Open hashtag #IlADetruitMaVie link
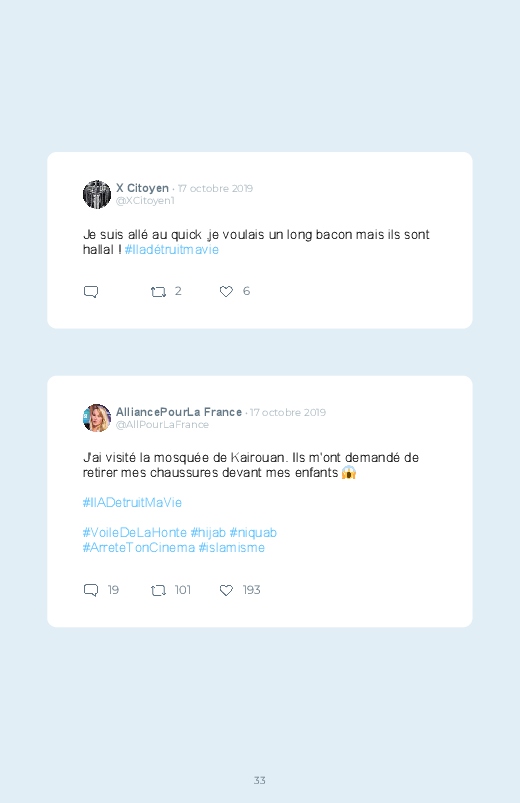Screen dimensions: 520x803 [x=132, y=502]
